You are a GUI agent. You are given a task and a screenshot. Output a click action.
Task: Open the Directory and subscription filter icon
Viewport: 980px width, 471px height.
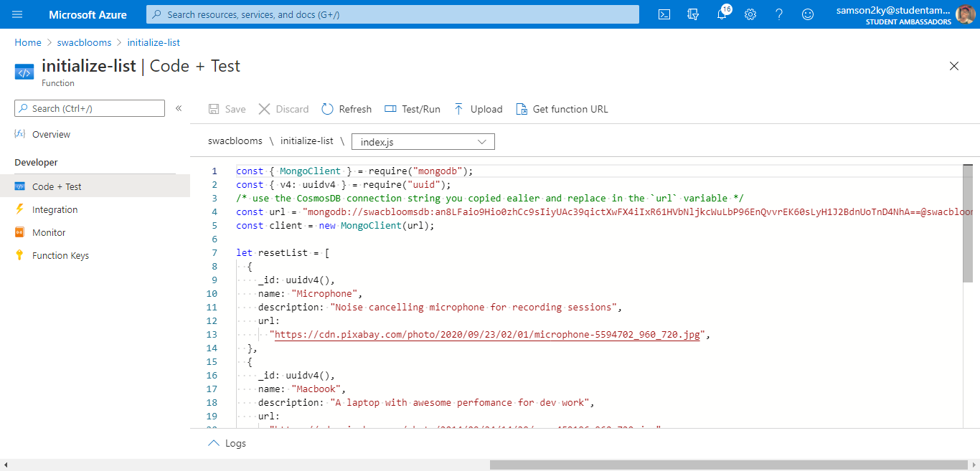[693, 14]
